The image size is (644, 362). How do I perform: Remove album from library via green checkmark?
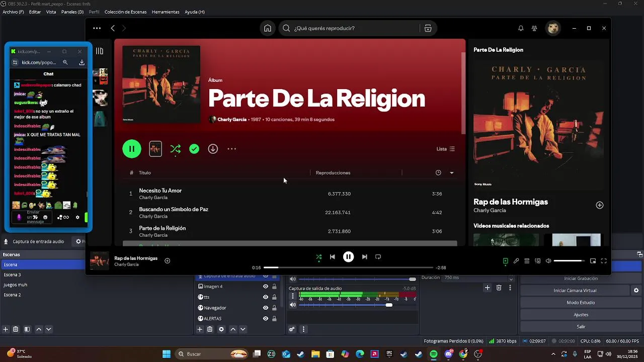pos(194,149)
